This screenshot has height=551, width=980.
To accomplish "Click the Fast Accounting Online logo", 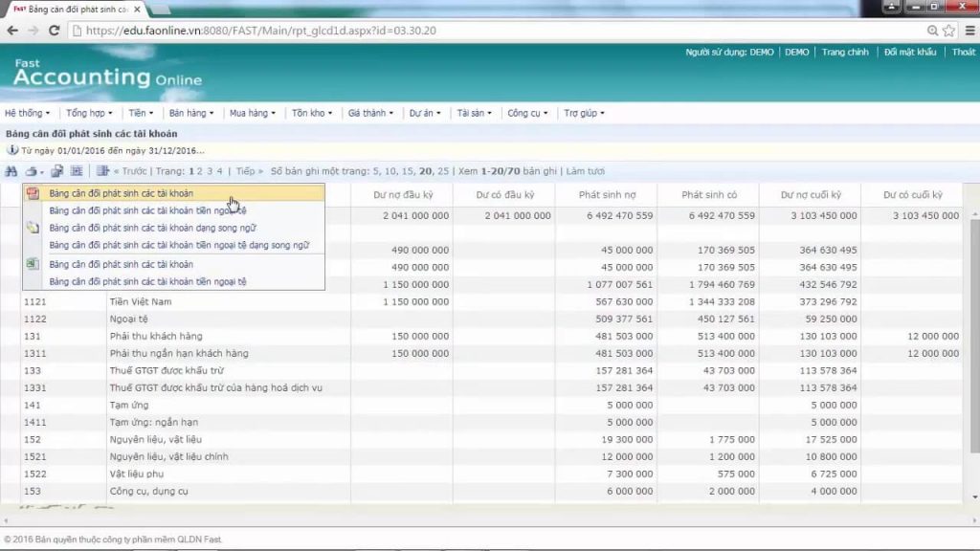I will coord(107,73).
